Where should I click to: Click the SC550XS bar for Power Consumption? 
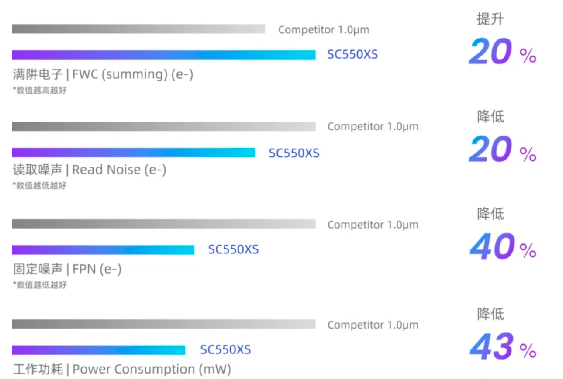[98, 350]
